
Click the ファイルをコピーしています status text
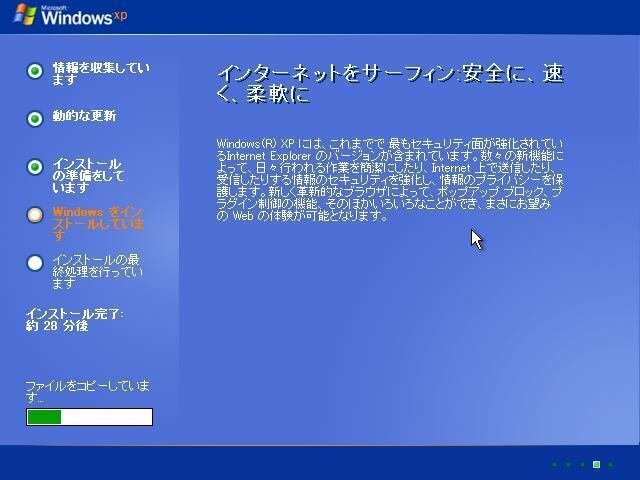(x=87, y=391)
